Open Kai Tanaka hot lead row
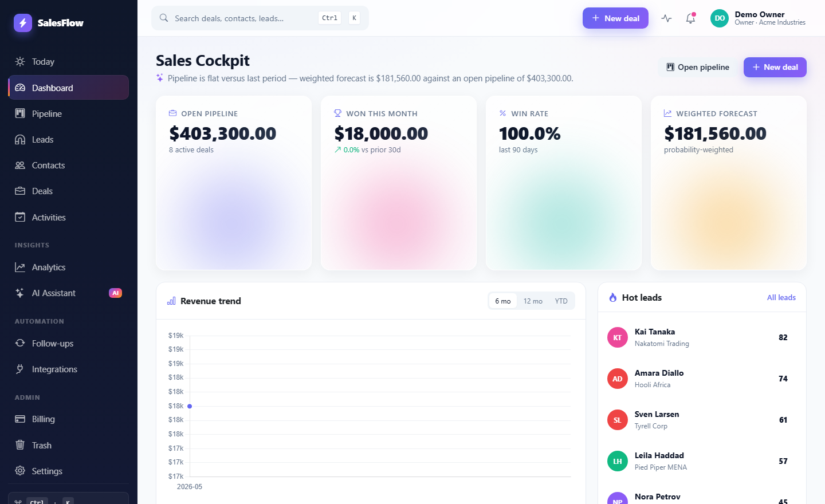825x504 pixels. pyautogui.click(x=702, y=337)
